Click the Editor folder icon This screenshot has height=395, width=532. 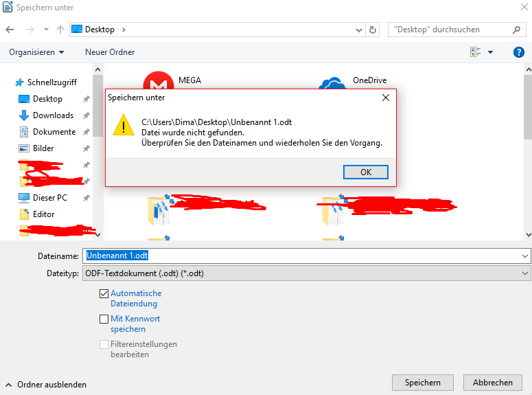pyautogui.click(x=24, y=214)
